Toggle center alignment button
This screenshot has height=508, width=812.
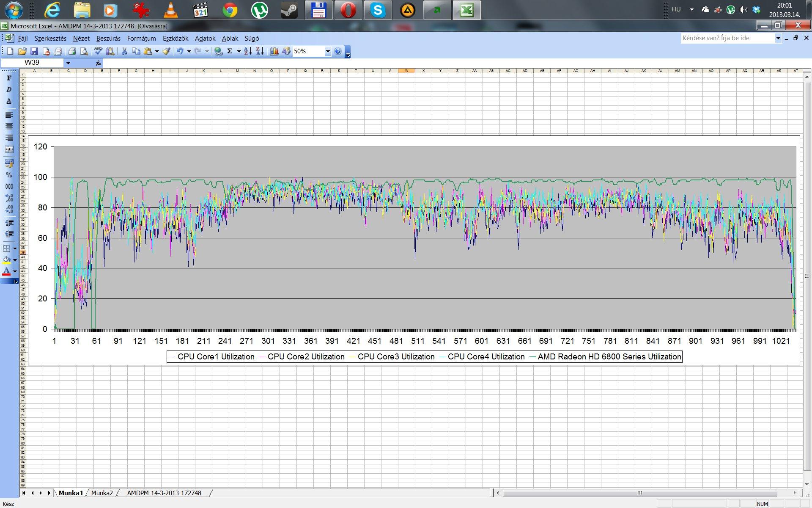pos(9,126)
